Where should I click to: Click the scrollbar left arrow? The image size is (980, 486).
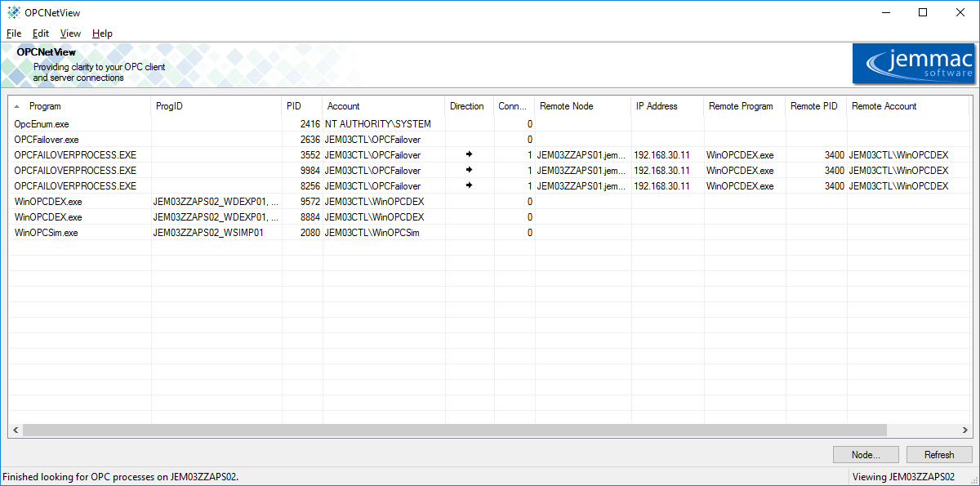[x=15, y=430]
